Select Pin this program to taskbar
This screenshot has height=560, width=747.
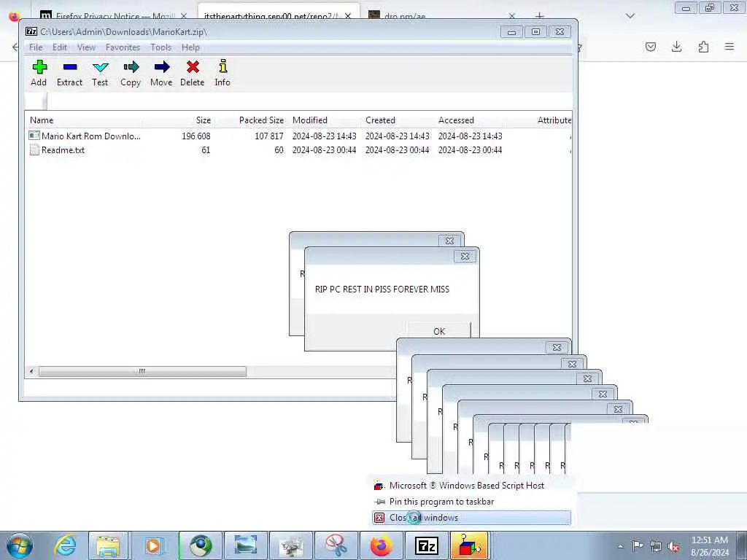point(471,502)
